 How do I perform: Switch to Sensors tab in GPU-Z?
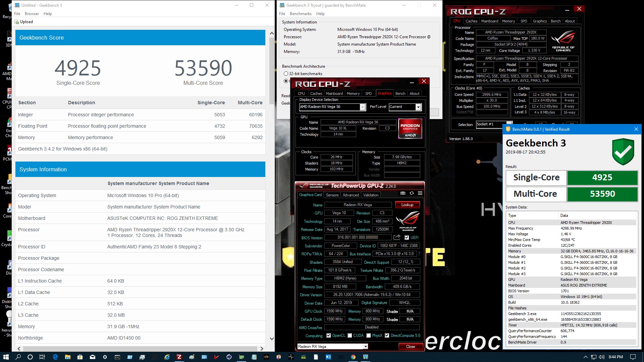click(x=332, y=195)
